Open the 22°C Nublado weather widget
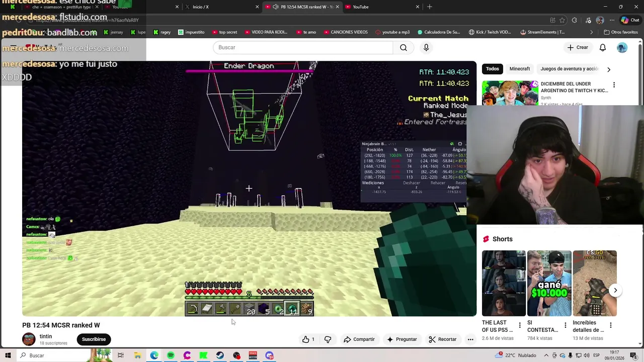 coord(517,355)
